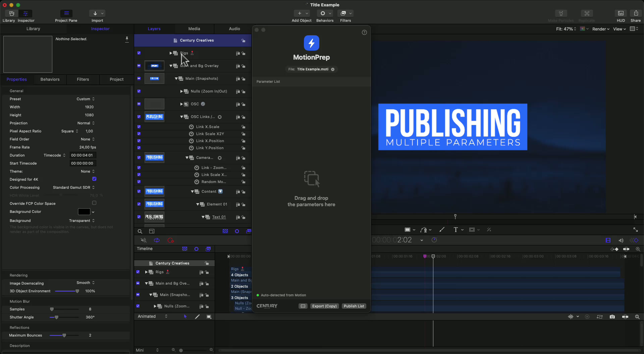644x354 pixels.
Task: Click the Share icon
Action: [x=636, y=13]
